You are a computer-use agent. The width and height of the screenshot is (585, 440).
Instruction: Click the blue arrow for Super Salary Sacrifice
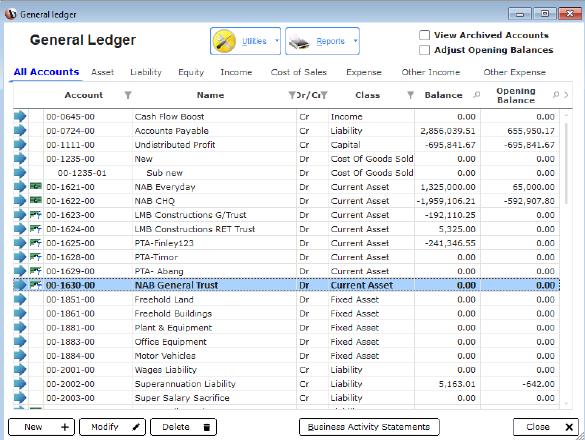20,398
